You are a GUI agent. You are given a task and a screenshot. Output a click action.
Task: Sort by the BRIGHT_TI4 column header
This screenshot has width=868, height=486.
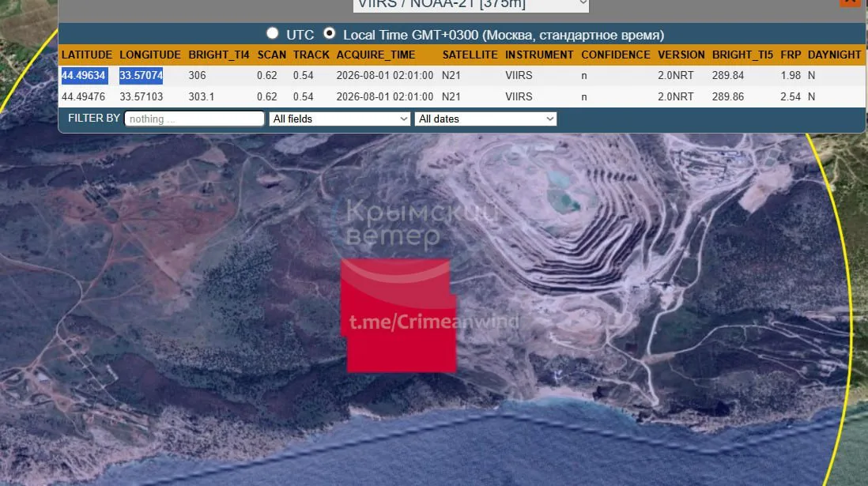pos(219,55)
